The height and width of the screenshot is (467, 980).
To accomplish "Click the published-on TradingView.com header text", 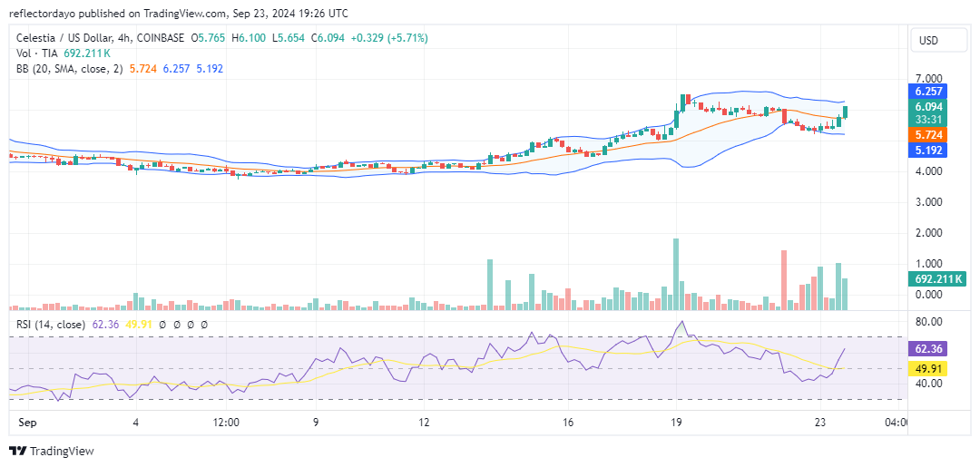I will (x=178, y=13).
